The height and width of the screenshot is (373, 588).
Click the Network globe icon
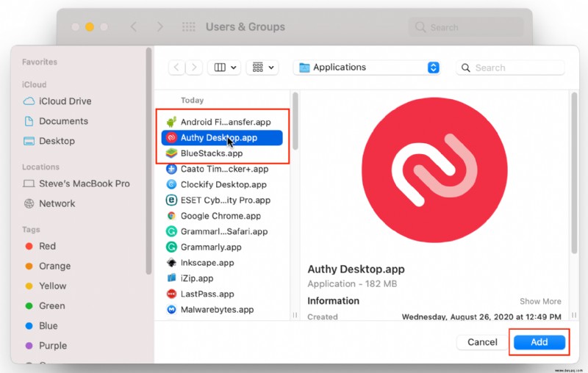(x=29, y=203)
